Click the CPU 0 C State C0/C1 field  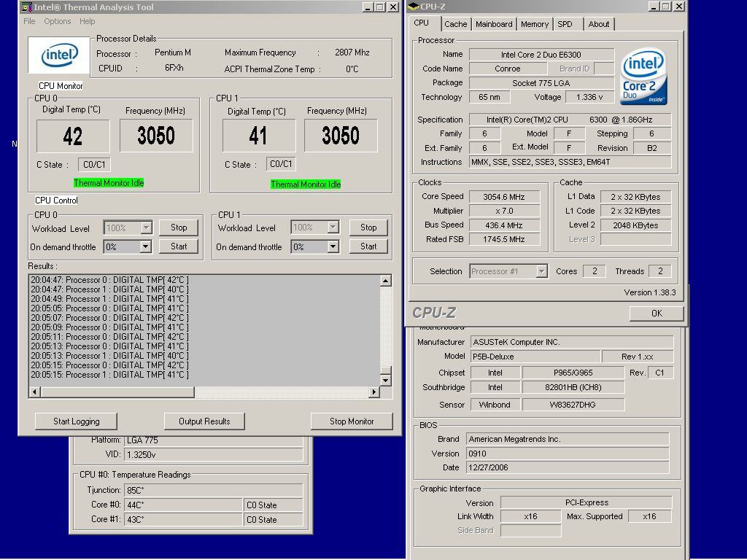click(94, 165)
